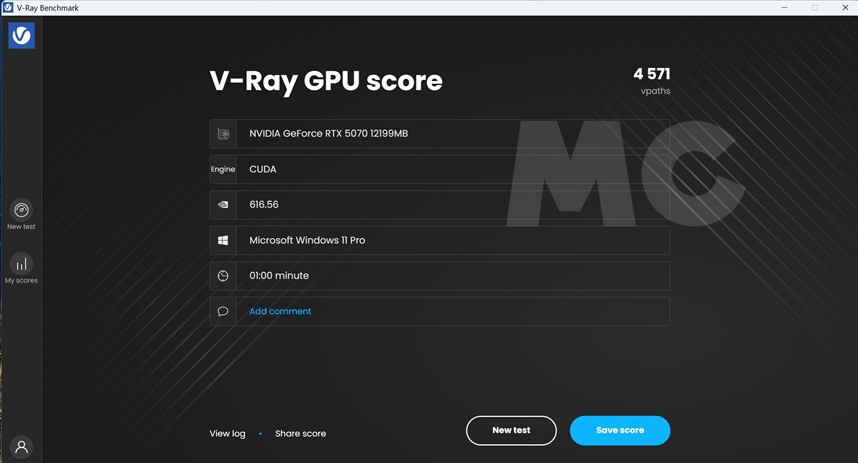The height and width of the screenshot is (463, 858).
Task: Select the NVIDIA GeForce RTX 5070 12199MB text
Action: [x=329, y=134]
